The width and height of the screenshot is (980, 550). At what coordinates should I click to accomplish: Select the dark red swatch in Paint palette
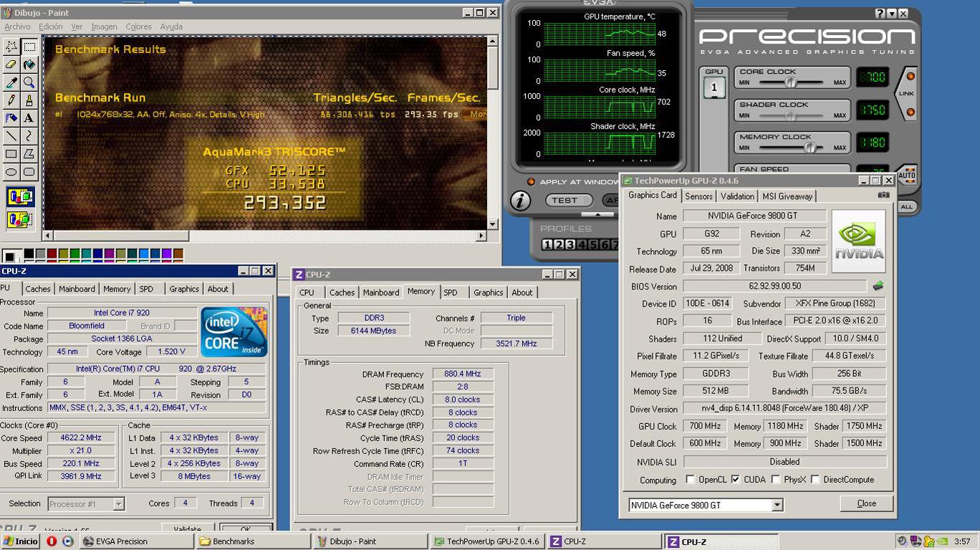pos(52,254)
